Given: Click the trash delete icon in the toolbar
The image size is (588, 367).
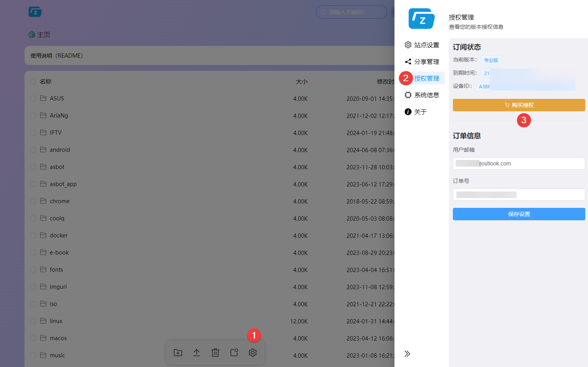Looking at the screenshot, I should pyautogui.click(x=215, y=352).
